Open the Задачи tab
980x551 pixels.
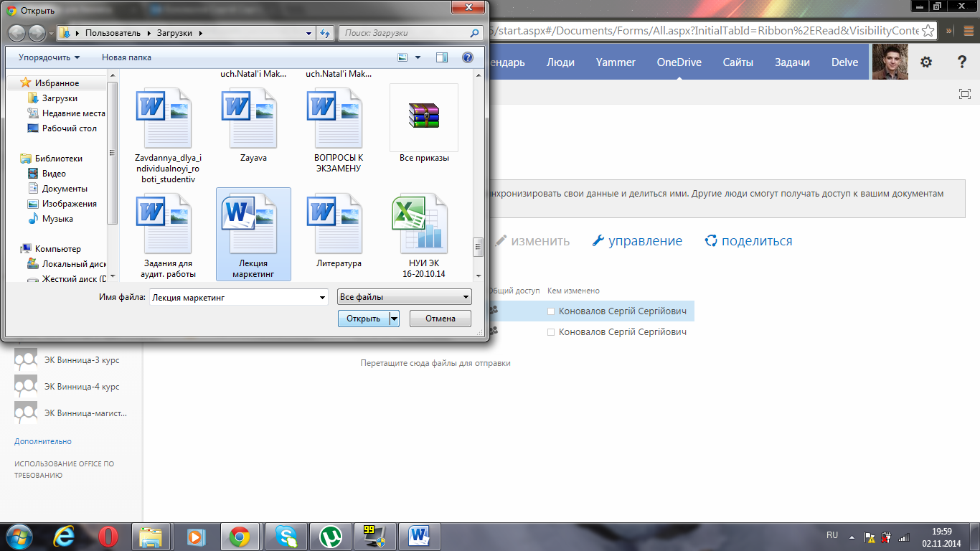tap(792, 62)
